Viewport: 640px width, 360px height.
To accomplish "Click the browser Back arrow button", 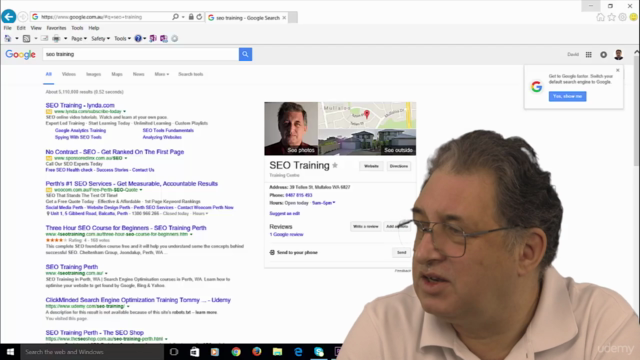I will point(9,17).
